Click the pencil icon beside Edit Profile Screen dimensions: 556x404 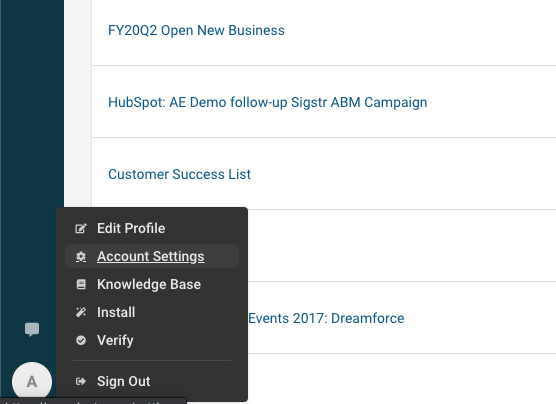pos(81,228)
